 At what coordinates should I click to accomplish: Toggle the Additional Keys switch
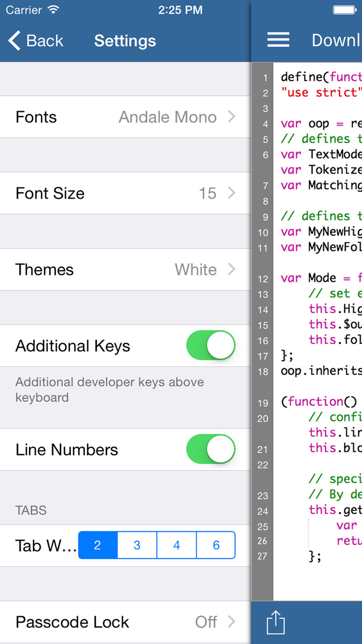point(211,346)
